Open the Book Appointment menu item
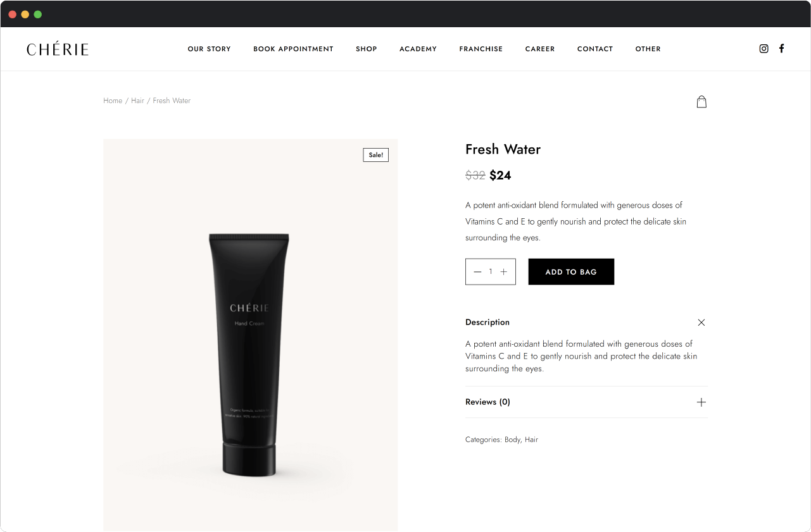 tap(293, 49)
